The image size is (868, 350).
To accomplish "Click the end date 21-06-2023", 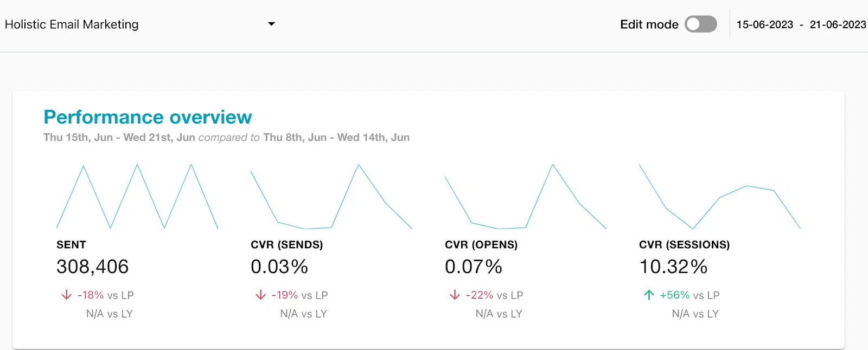I will 838,25.
